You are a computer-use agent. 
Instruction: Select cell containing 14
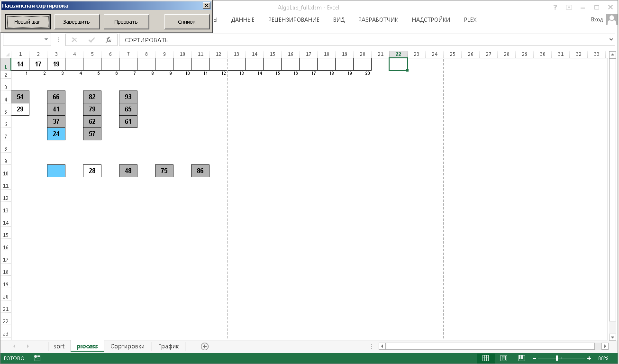click(20, 64)
